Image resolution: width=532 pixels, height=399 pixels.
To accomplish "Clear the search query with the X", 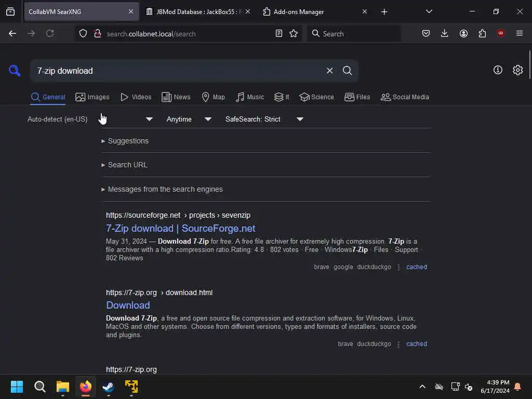I will 329,71.
